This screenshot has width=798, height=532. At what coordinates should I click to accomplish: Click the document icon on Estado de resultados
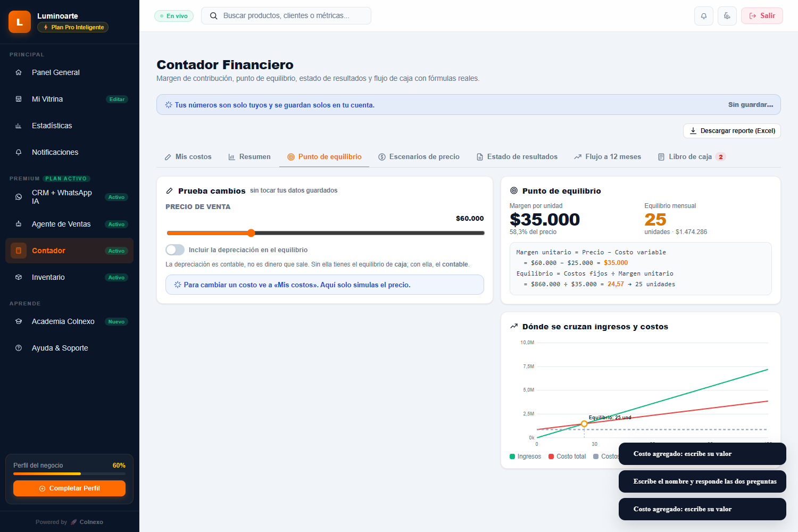click(480, 157)
